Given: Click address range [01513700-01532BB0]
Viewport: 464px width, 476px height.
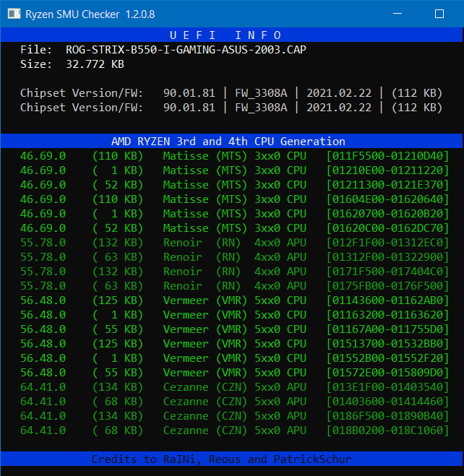Looking at the screenshot, I should (388, 344).
